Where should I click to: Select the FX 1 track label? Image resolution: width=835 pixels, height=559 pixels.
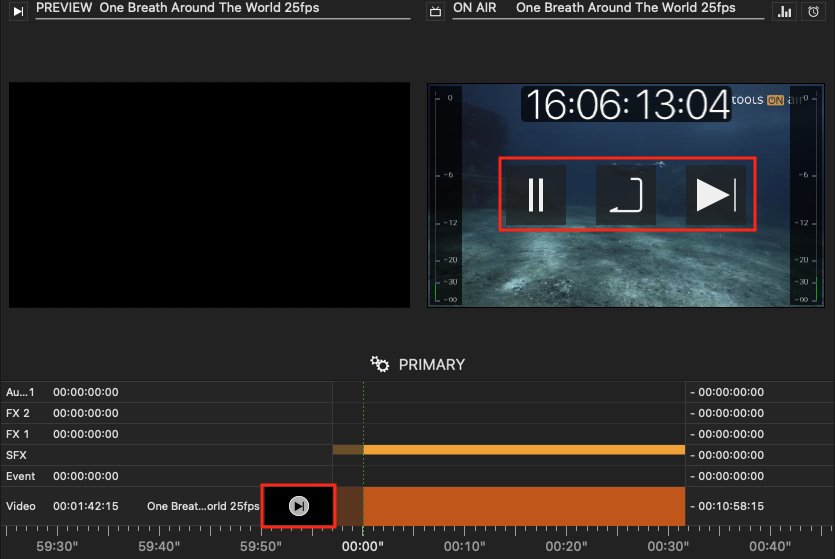(18, 434)
